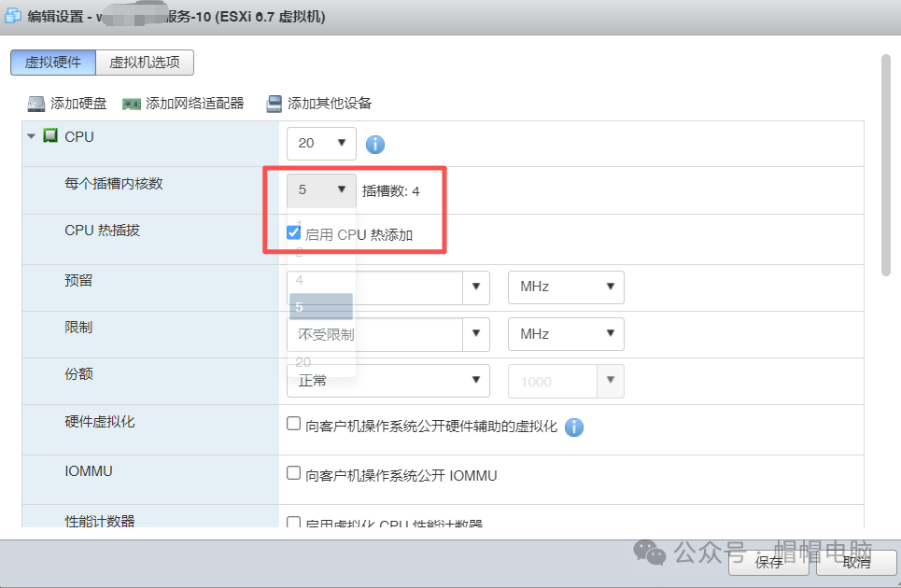Click the IOMMU row label
Viewport: 901px width, 588px height.
pyautogui.click(x=89, y=470)
